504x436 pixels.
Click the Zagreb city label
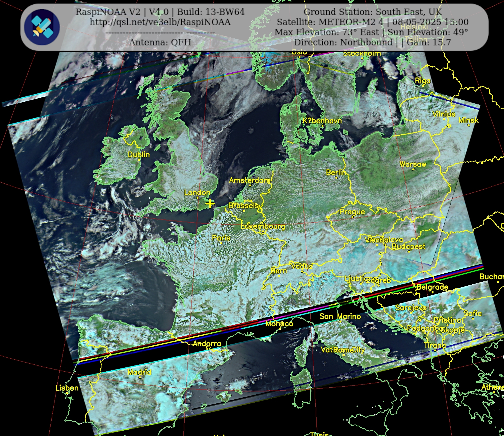coord(378,280)
